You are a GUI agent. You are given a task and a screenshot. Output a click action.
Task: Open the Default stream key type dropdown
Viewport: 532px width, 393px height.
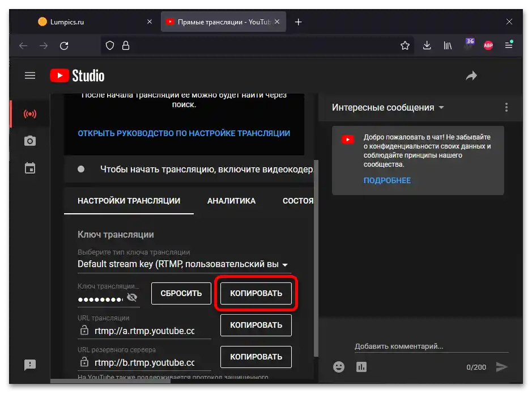[x=184, y=264]
